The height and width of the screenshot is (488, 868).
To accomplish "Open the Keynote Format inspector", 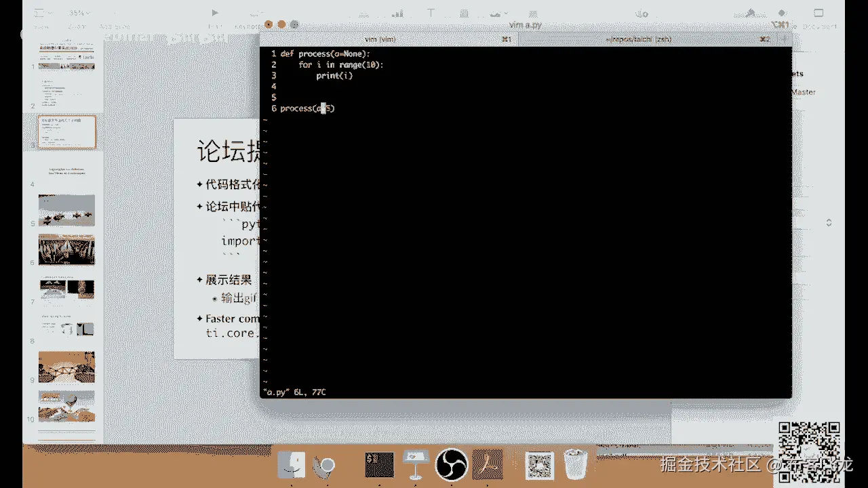I will (x=750, y=13).
